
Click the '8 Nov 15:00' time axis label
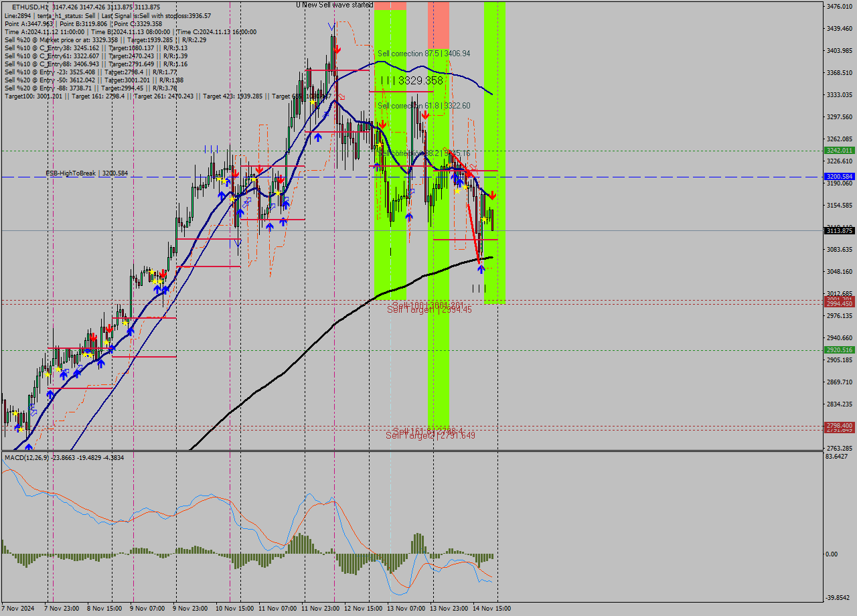pyautogui.click(x=104, y=609)
